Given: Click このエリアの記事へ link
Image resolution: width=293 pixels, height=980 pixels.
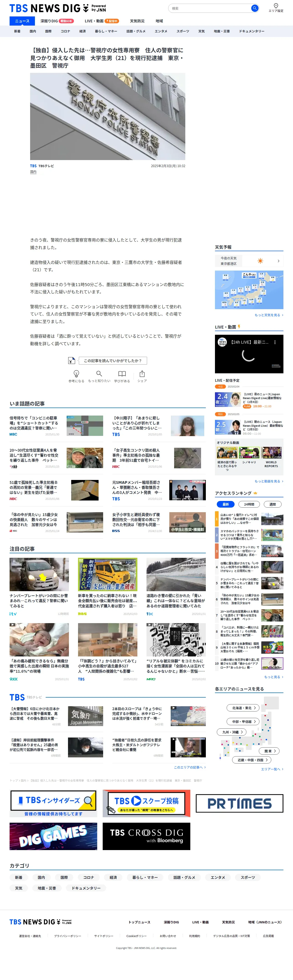Looking at the screenshot, I should pos(190,767).
